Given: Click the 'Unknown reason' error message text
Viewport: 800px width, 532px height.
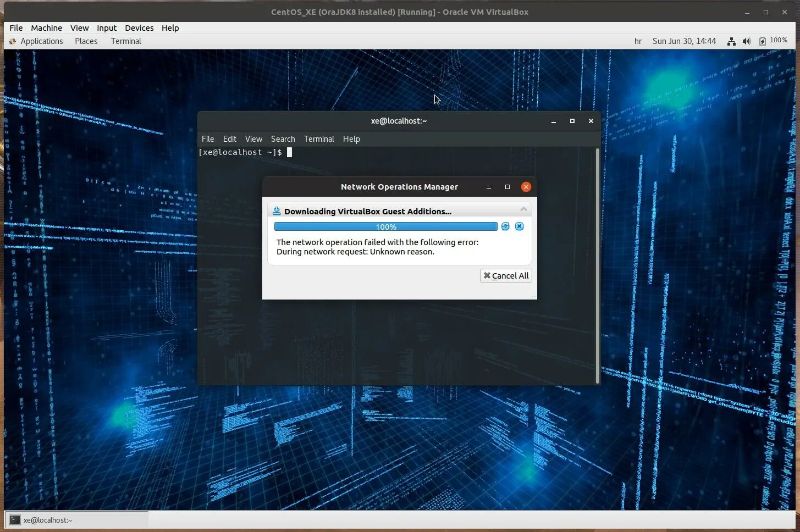Looking at the screenshot, I should (x=355, y=252).
